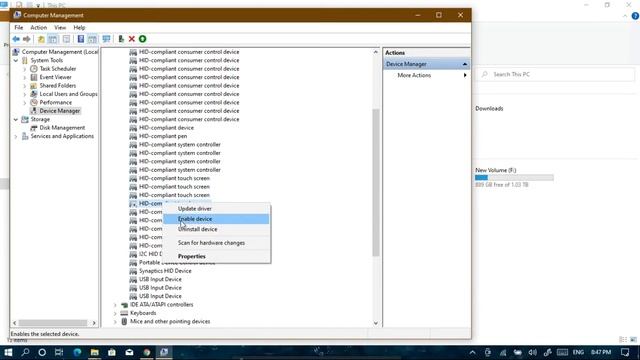Open Mail app from the taskbar
The height and width of the screenshot is (360, 640).
coord(129,352)
